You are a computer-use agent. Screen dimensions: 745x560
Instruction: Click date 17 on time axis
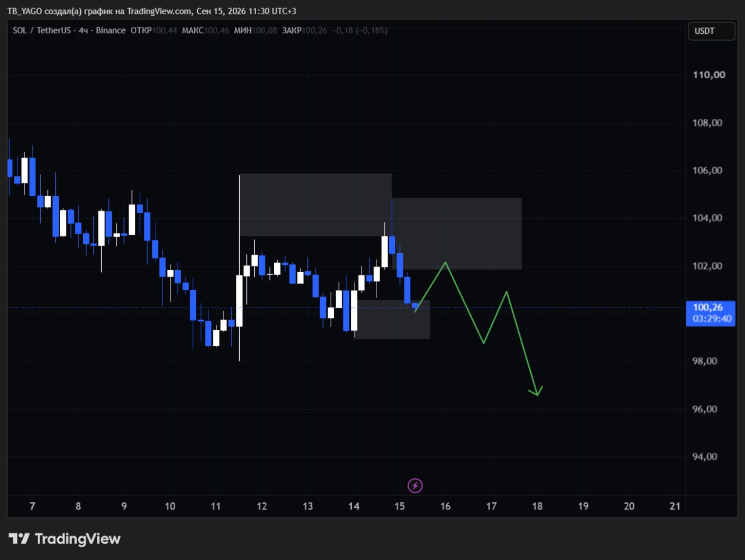[x=491, y=506]
